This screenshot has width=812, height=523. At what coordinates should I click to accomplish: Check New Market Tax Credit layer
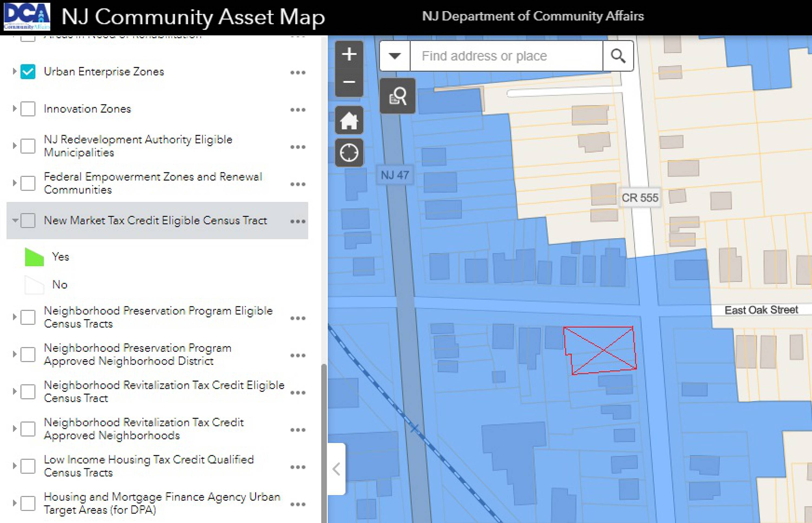[x=28, y=221]
